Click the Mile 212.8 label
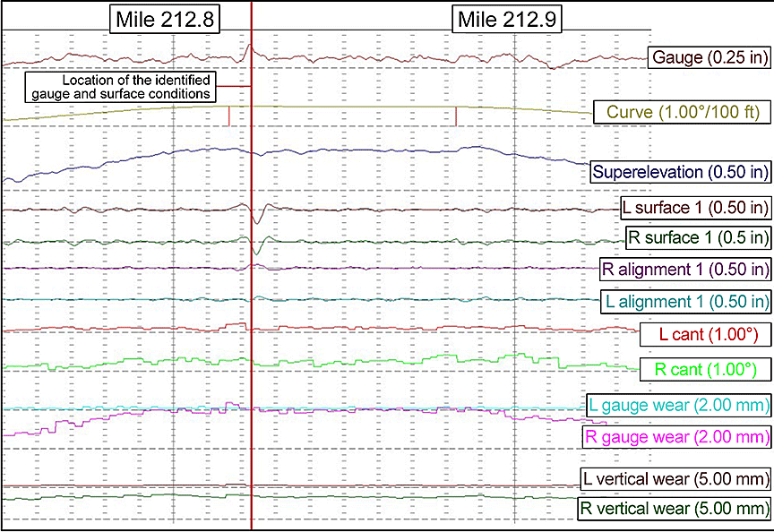The width and height of the screenshot is (774, 532). [166, 18]
